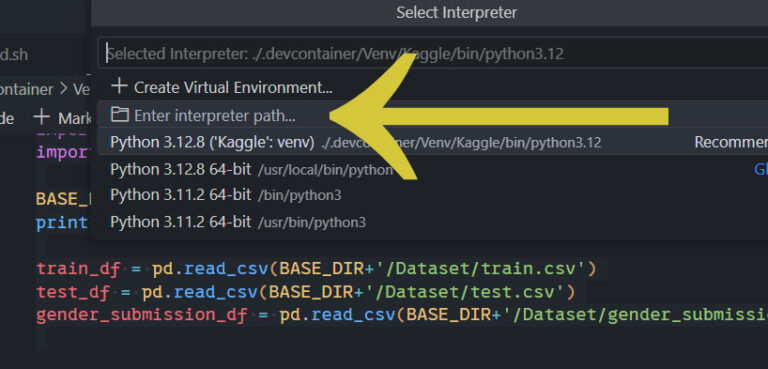Choose Python 3.11.2 64-bit at /bin/python3

(430, 195)
